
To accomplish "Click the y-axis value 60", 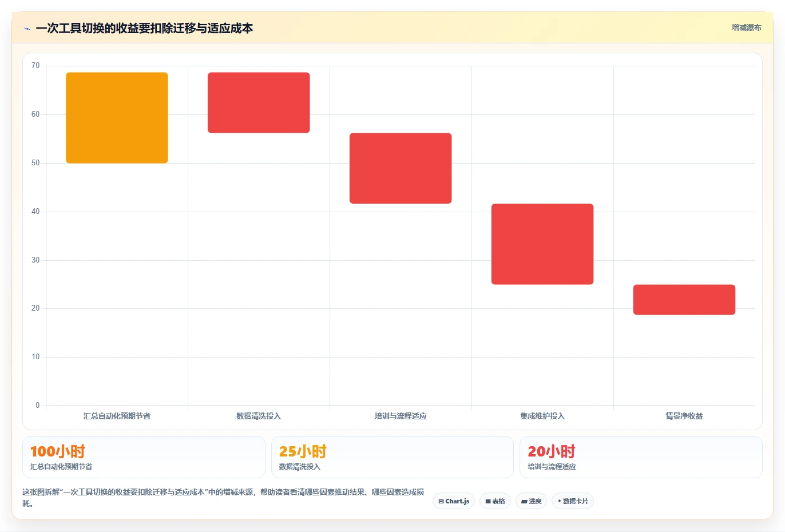I will pos(35,114).
